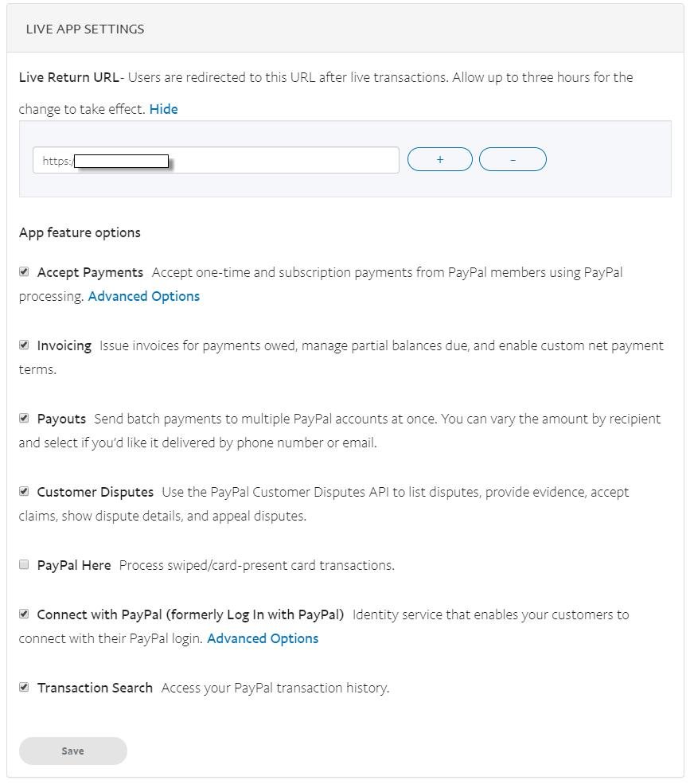Click the Live App Settings header

click(85, 29)
